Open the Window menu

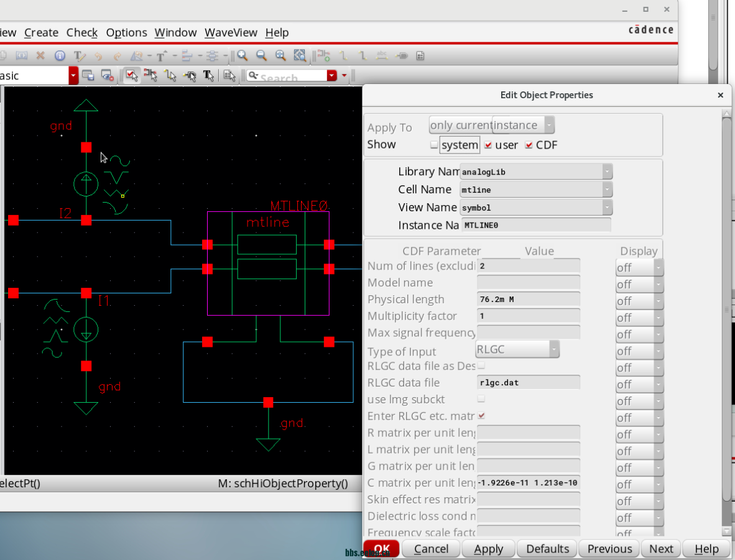[x=176, y=33]
